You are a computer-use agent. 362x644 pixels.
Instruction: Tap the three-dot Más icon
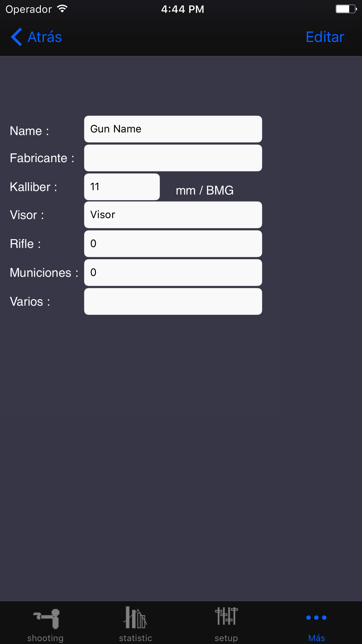(x=316, y=617)
